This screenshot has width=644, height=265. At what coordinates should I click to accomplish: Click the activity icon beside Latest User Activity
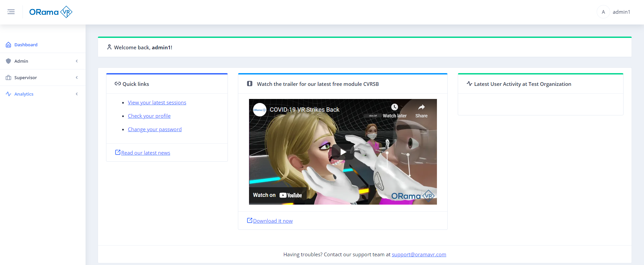click(x=469, y=84)
